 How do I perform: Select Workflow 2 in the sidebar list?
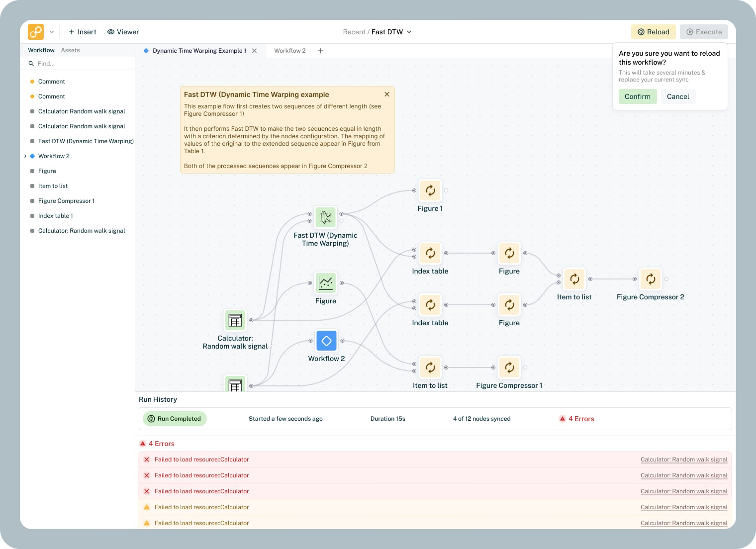click(x=54, y=156)
